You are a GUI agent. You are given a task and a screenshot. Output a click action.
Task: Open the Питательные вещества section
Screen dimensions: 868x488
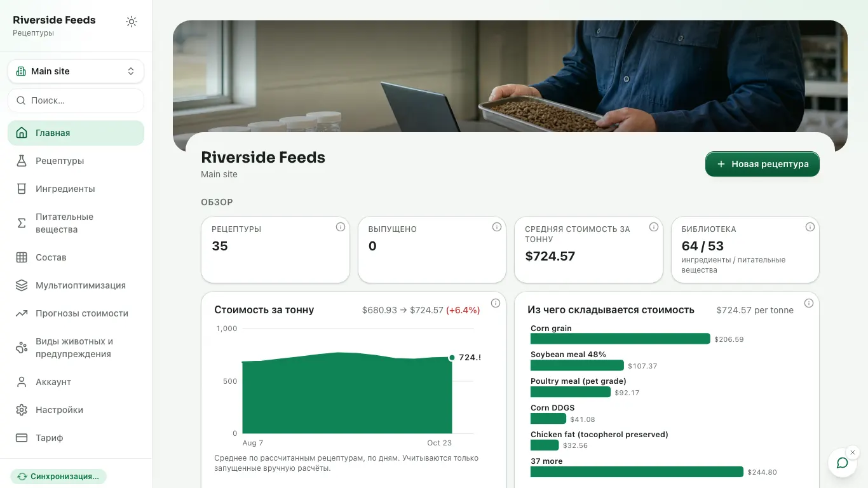(76, 223)
